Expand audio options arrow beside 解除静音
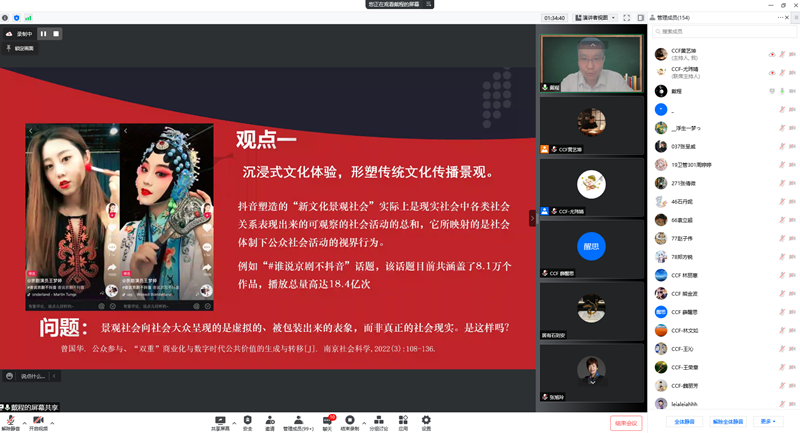This screenshot has width=800, height=433. (x=24, y=423)
